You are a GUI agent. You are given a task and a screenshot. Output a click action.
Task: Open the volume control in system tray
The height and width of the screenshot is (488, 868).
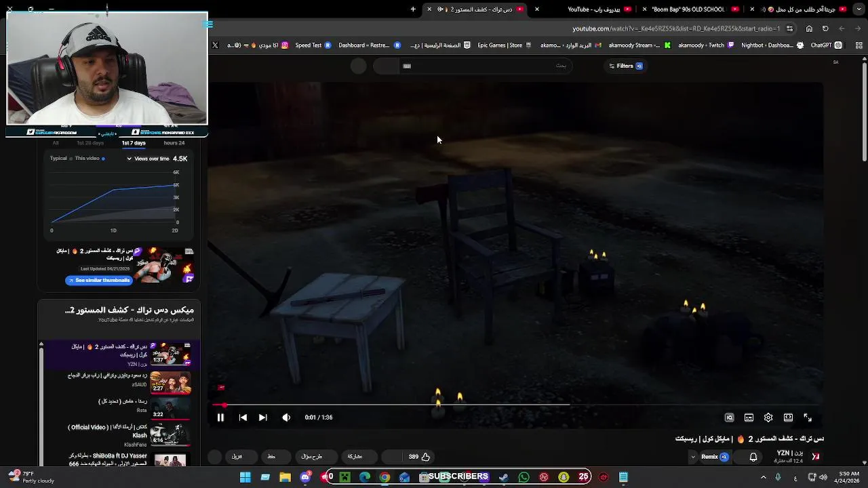click(x=824, y=477)
